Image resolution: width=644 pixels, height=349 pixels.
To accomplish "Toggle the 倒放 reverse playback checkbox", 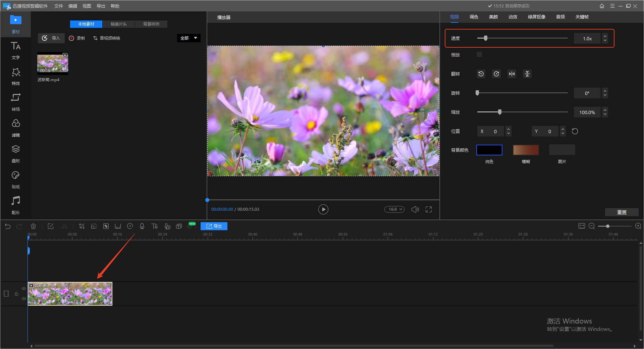I will coord(479,54).
